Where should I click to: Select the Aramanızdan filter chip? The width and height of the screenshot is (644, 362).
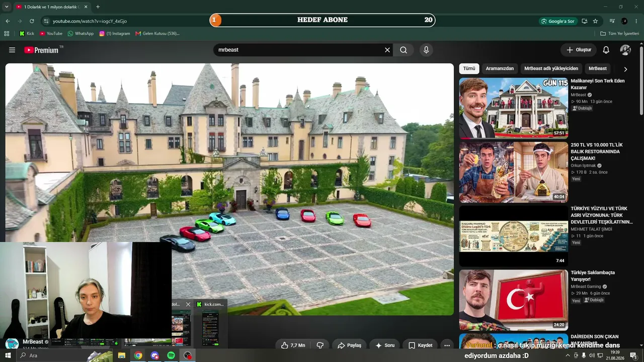click(500, 68)
